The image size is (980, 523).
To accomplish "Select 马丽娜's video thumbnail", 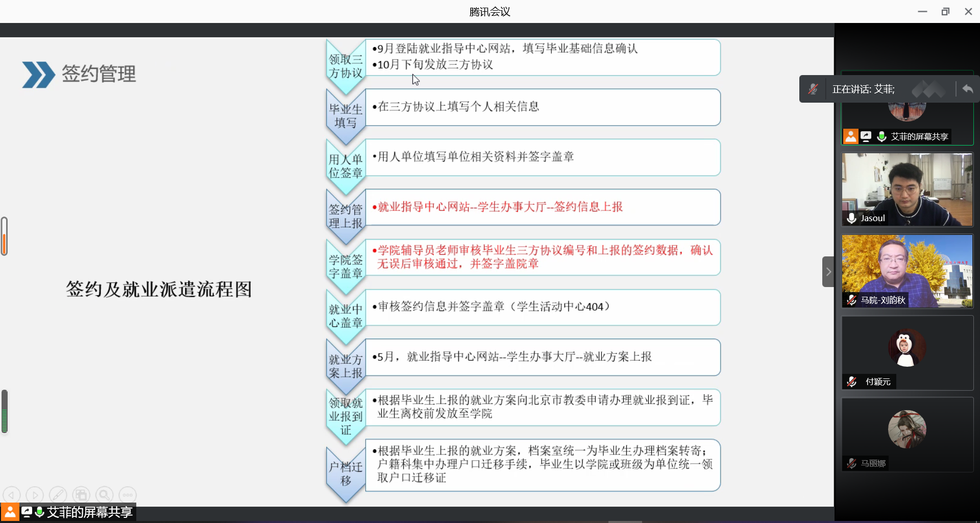I will 906,435.
